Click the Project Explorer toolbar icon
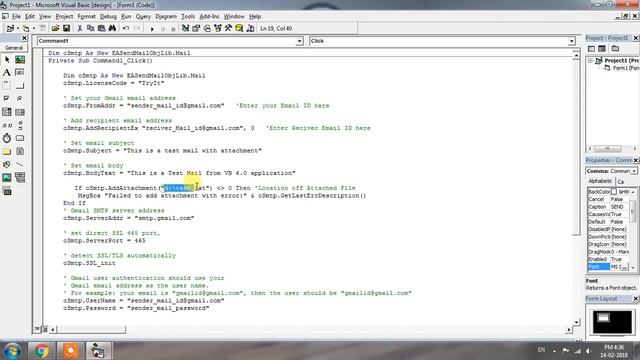The image size is (640, 360). (185, 28)
